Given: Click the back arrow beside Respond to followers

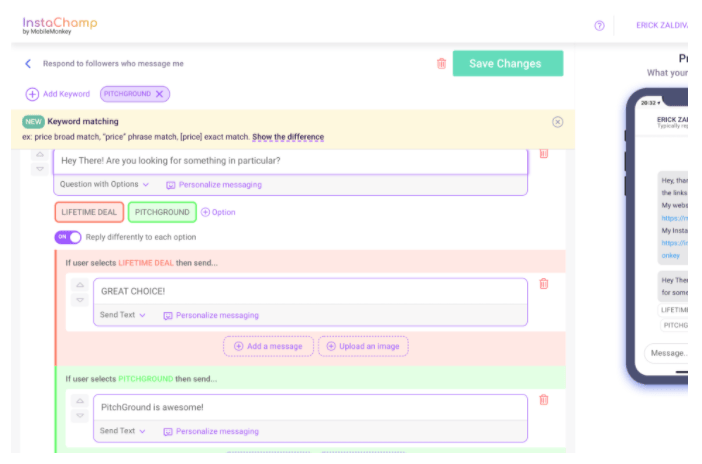Looking at the screenshot, I should click(x=28, y=64).
